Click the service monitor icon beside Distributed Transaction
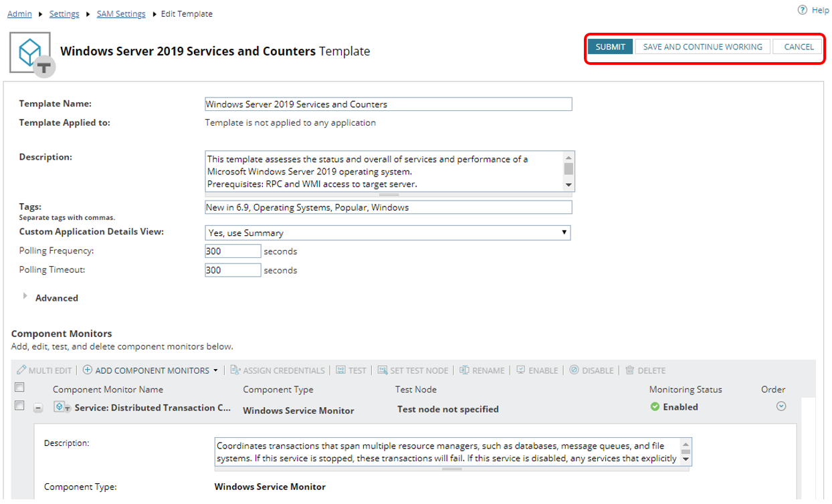The width and height of the screenshot is (832, 504). tap(63, 407)
